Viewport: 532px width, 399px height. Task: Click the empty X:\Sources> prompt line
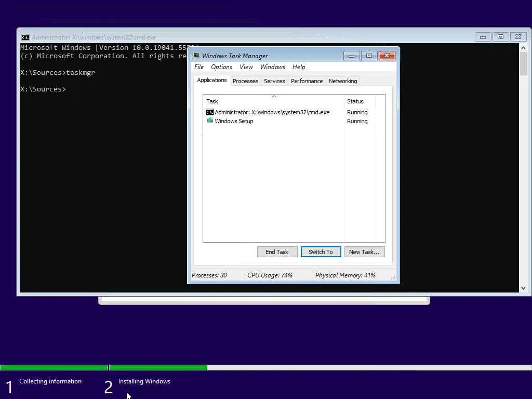[x=43, y=89]
